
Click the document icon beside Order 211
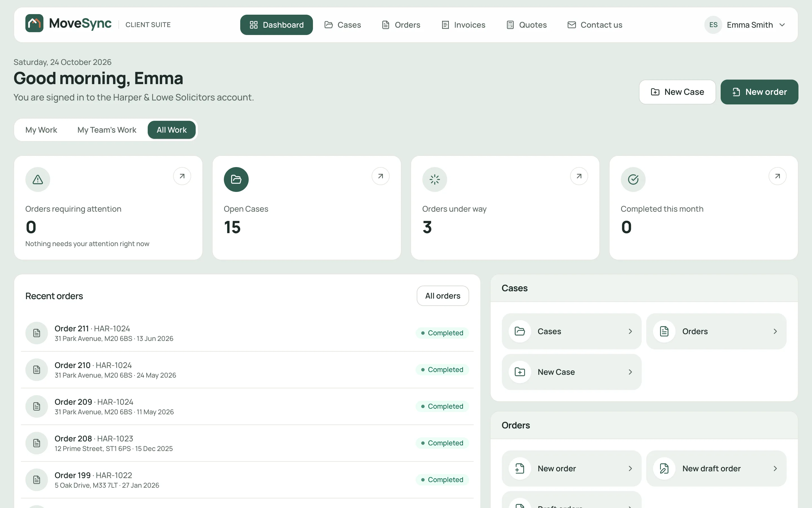tap(37, 333)
